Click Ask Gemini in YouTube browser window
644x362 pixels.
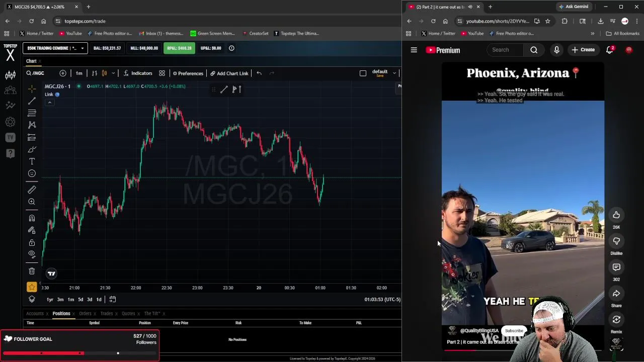click(x=573, y=7)
